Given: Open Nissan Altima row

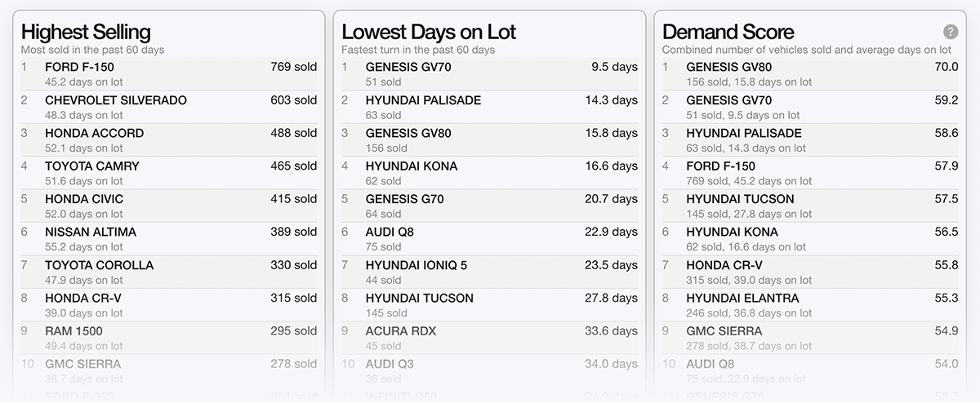Looking at the screenshot, I should (91, 232).
